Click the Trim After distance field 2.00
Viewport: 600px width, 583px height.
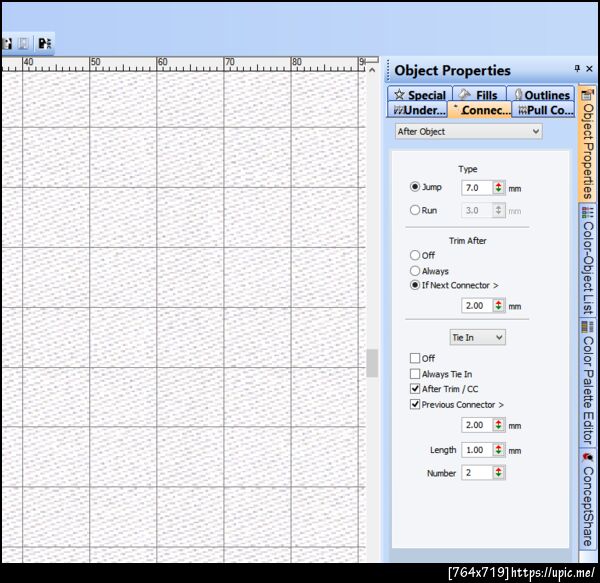point(477,306)
